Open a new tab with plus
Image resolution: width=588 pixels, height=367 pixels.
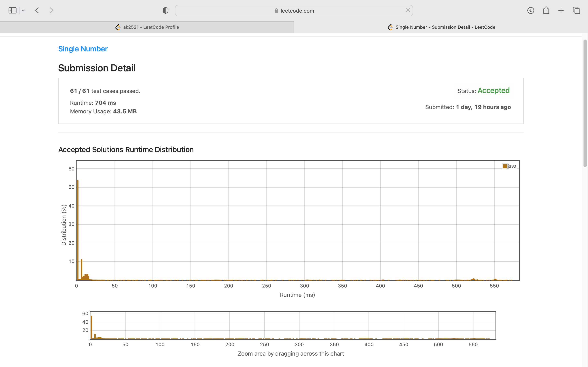tap(561, 10)
